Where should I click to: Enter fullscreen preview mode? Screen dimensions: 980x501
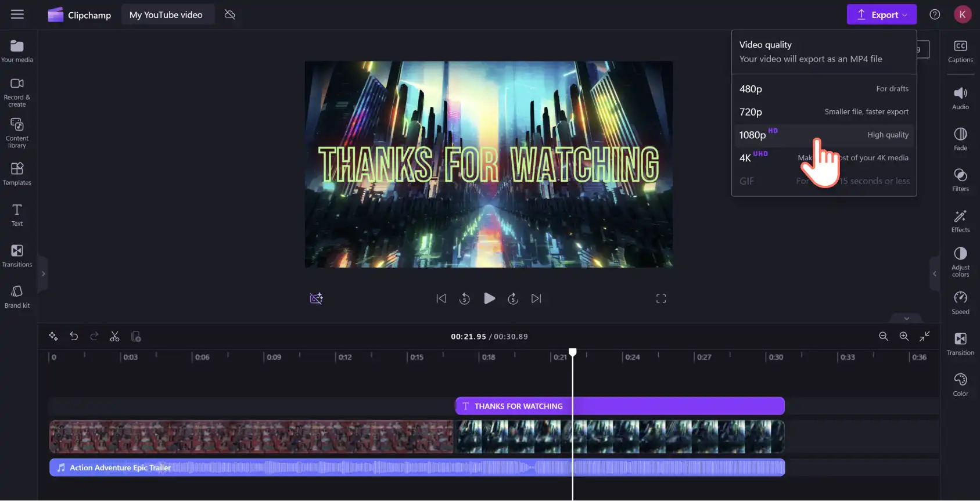coord(661,298)
